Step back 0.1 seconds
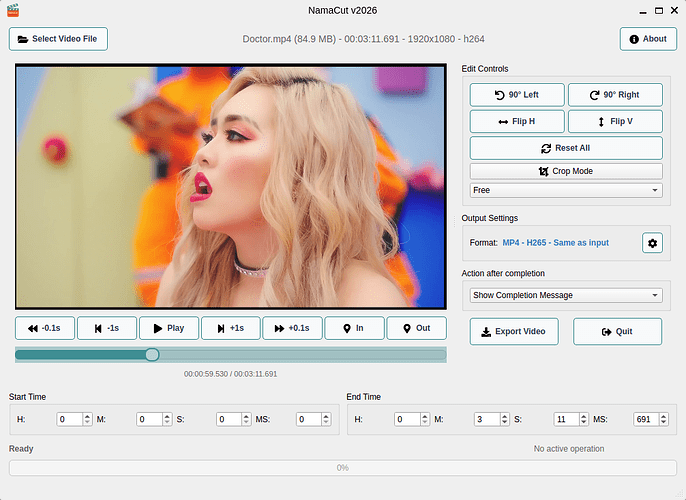The height and width of the screenshot is (500, 686). (45, 328)
